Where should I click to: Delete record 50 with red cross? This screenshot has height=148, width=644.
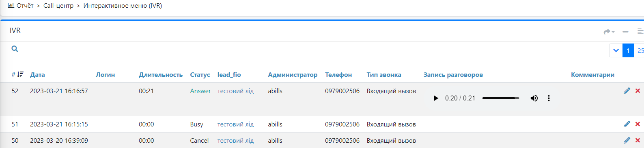[x=638, y=140]
